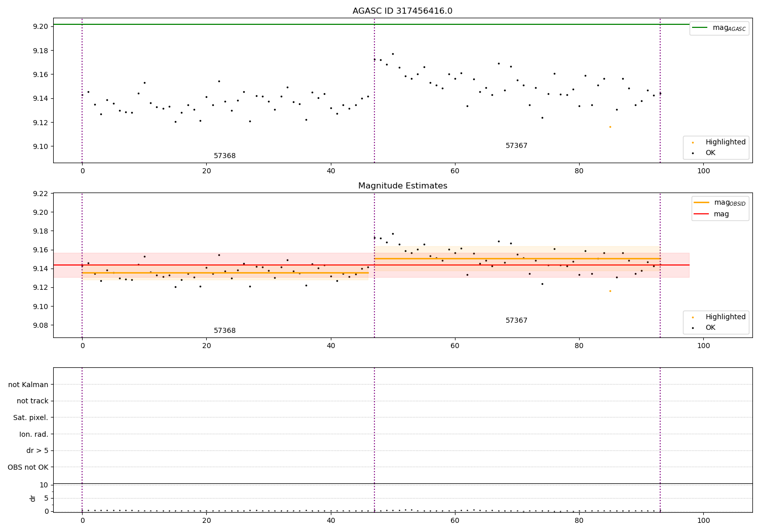Screen dimensions: 760x532
Task: Click the orange highlighted point in Magnitude Estimates plot
Action: pyautogui.click(x=610, y=291)
